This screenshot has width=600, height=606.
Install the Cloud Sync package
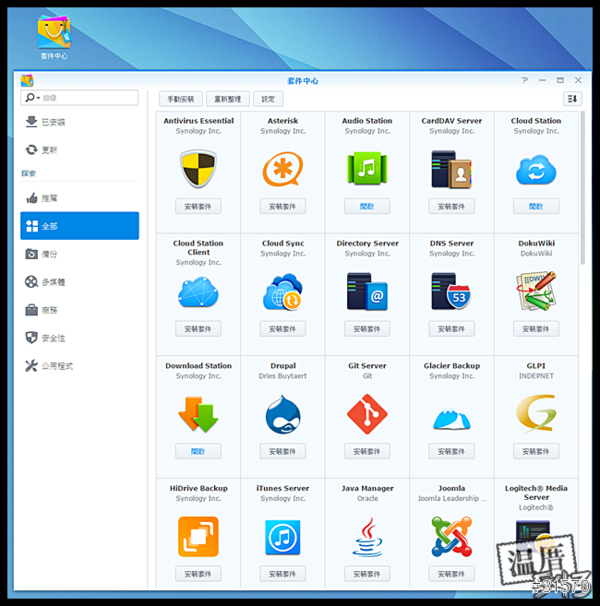pyautogui.click(x=283, y=329)
